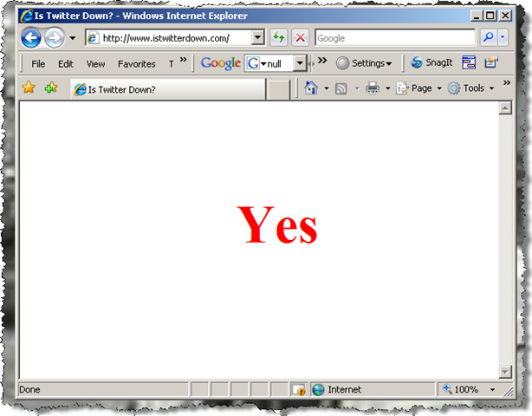Click the Google search input field
This screenshot has width=532, height=416.
click(394, 38)
